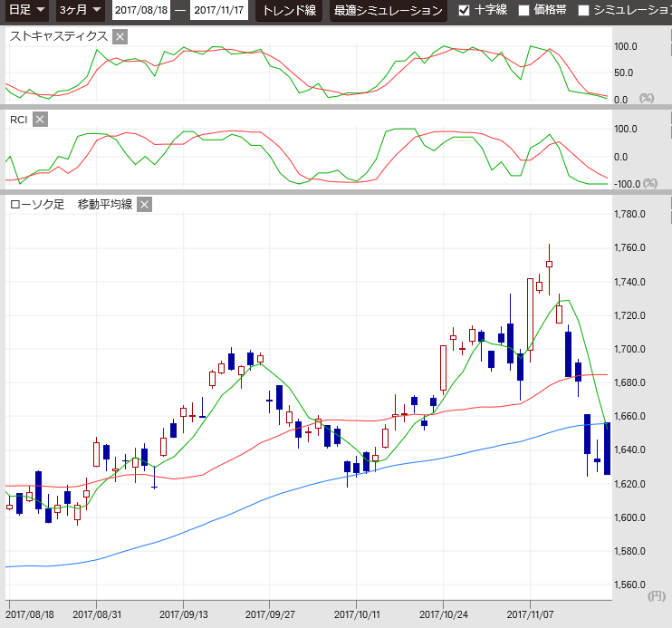Image resolution: width=672 pixels, height=628 pixels.
Task: Enable the 価格帯 checkbox
Action: (x=523, y=11)
